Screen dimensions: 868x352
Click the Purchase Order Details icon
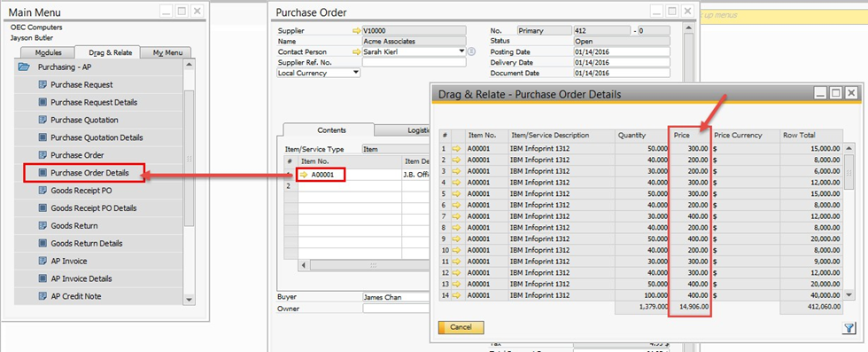pyautogui.click(x=43, y=173)
